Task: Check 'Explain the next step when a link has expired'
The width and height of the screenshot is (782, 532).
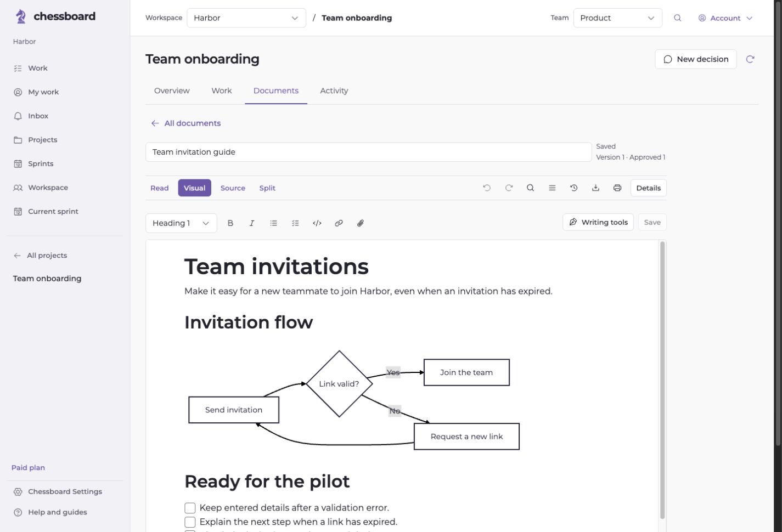Action: click(190, 522)
